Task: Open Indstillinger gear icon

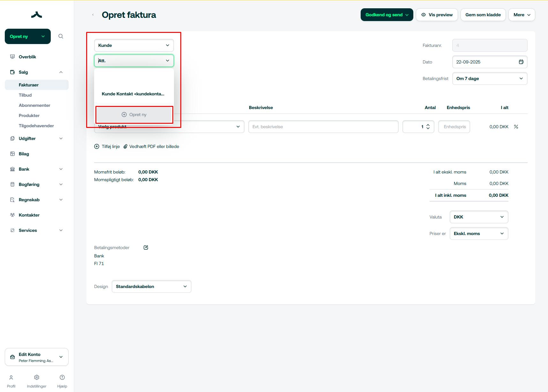Action: point(37,378)
